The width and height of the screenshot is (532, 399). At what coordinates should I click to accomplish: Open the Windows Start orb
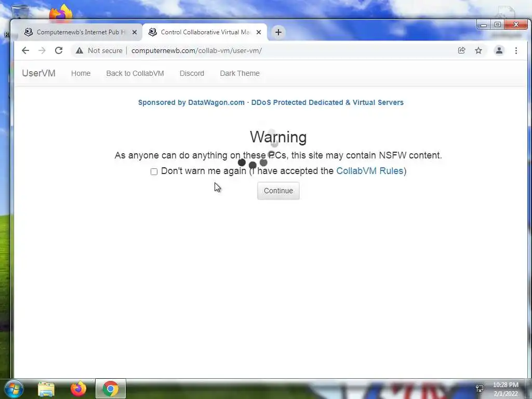point(14,389)
